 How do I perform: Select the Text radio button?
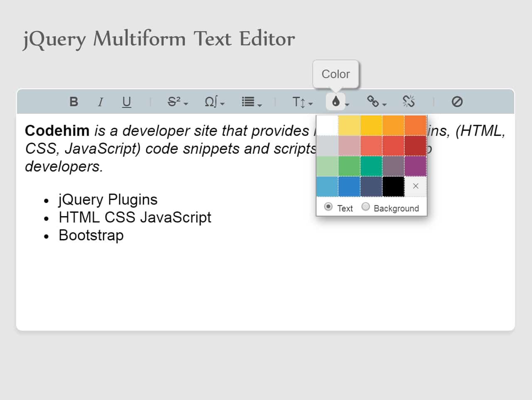329,207
